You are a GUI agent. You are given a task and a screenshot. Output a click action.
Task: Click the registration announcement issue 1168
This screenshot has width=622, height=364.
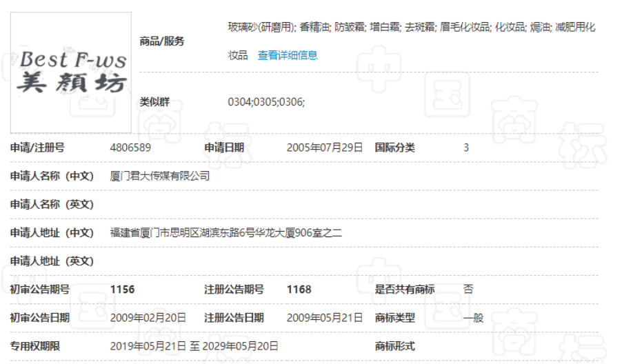299,290
